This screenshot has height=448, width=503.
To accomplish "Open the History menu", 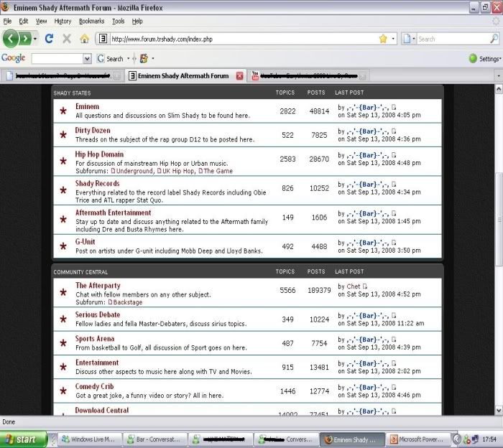I will (63, 21).
